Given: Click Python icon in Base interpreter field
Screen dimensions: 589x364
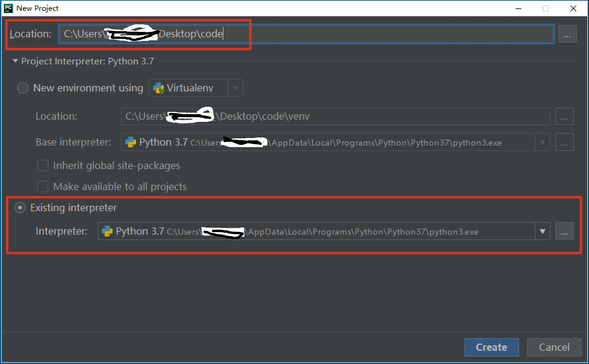Looking at the screenshot, I should 131,142.
